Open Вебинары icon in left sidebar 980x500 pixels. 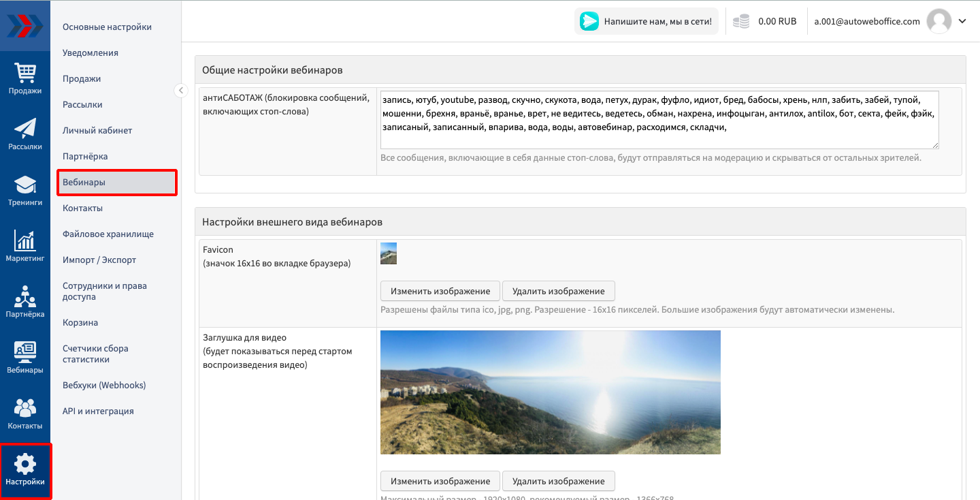(x=25, y=352)
